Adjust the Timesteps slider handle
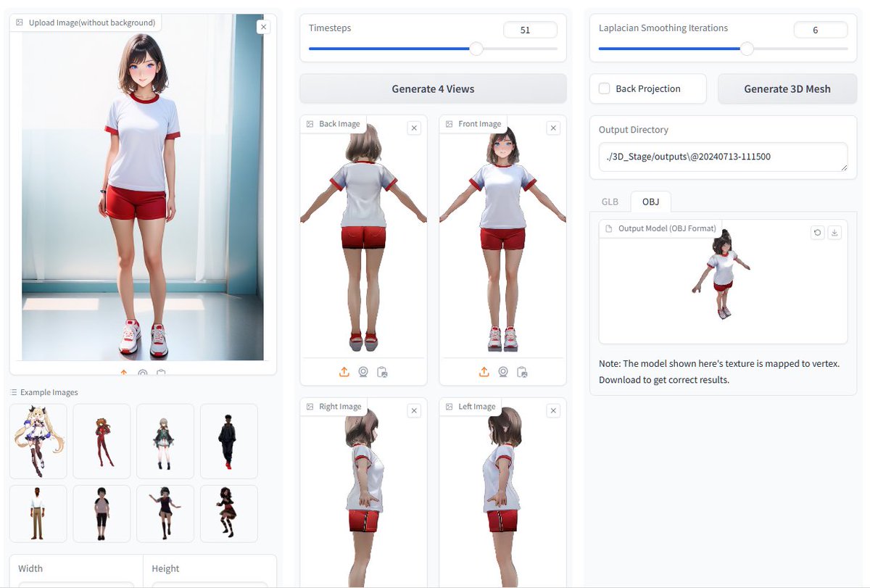 coord(476,49)
